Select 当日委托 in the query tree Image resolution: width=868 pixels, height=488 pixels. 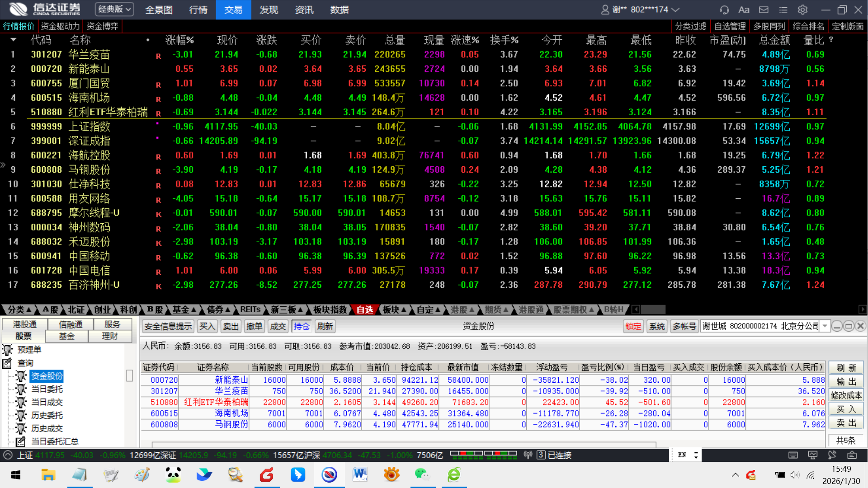47,389
